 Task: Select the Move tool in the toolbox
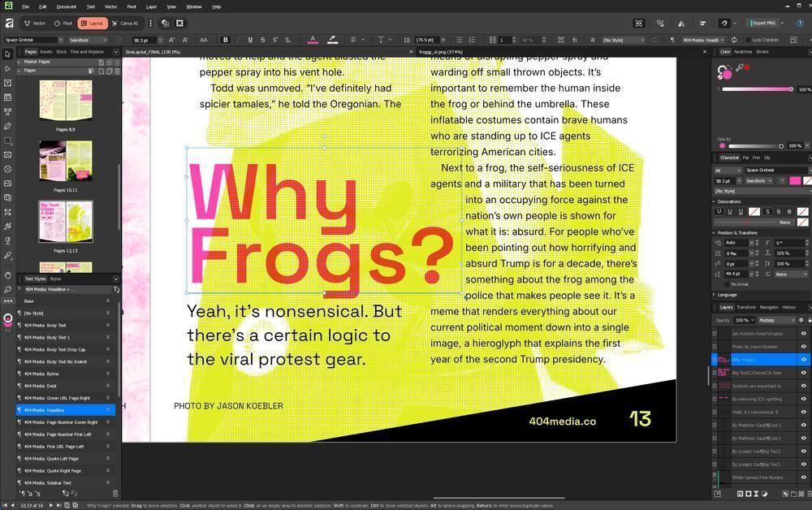[x=7, y=54]
